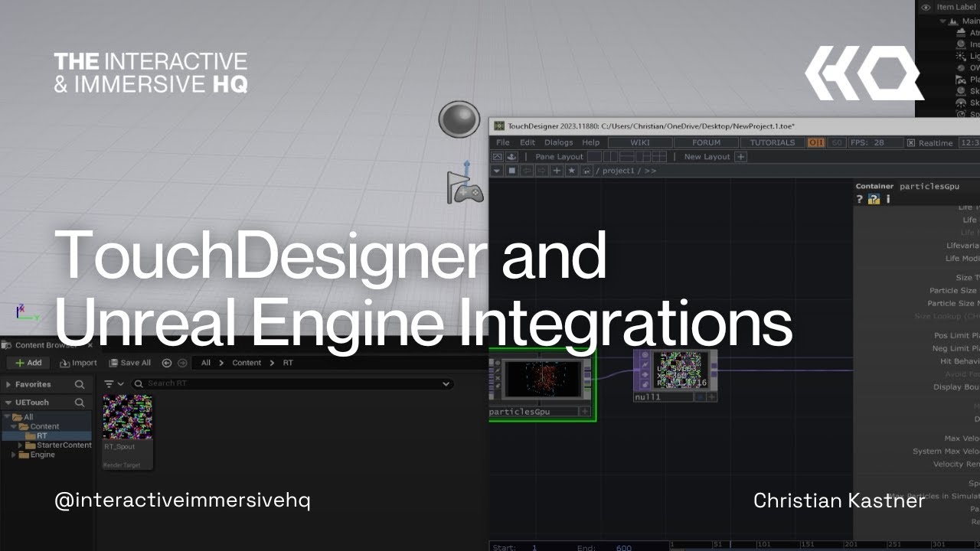
Task: Click the network editor pane type icon
Action: coord(511,171)
